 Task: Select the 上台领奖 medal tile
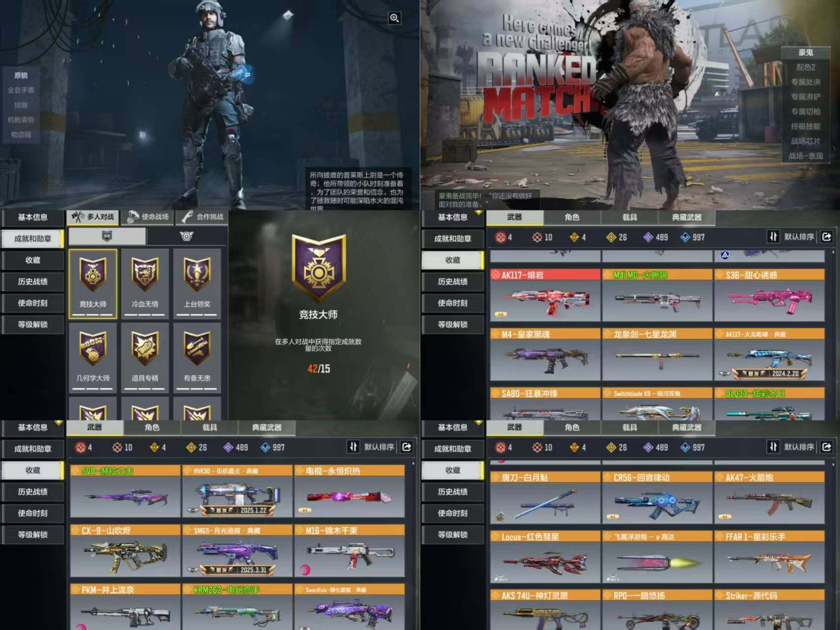click(197, 284)
